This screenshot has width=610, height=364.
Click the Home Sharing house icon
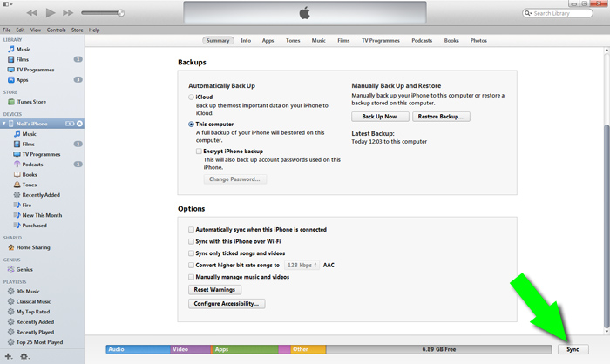(10, 247)
